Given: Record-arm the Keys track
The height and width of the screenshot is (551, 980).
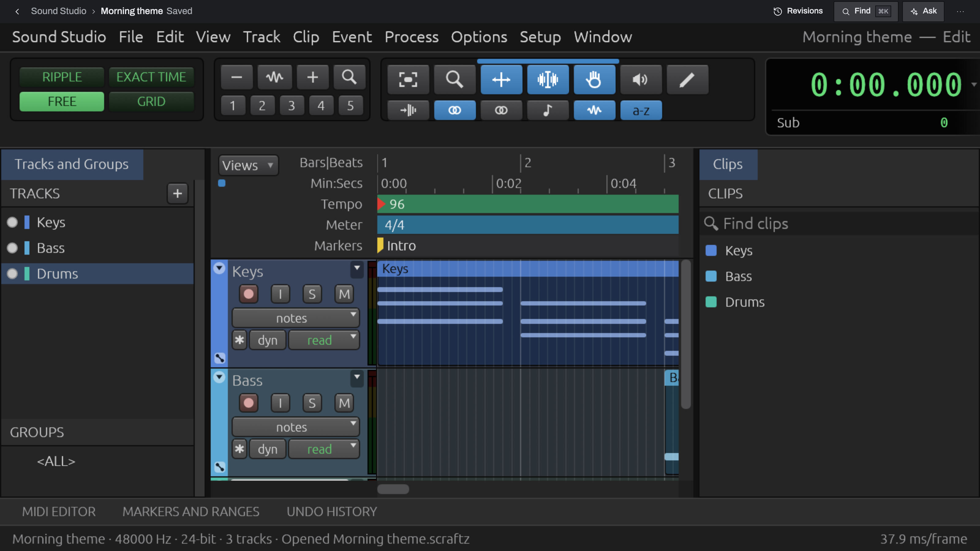Looking at the screenshot, I should point(248,294).
